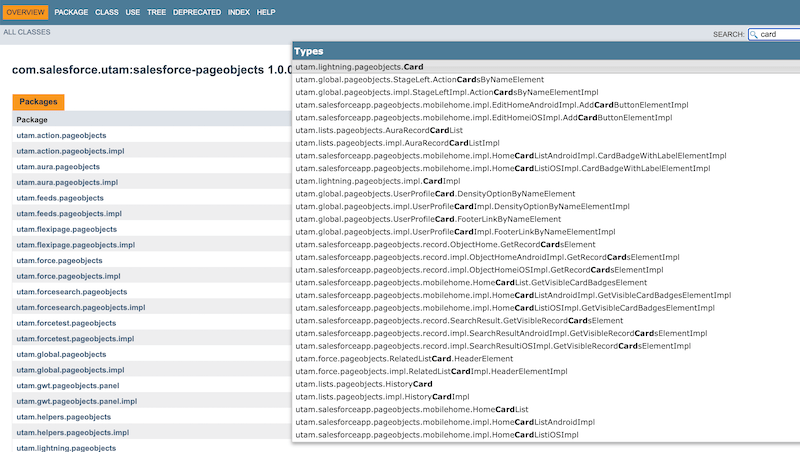
Task: Choose the utam.lists.pageobjects.AuraRecordCardList result
Action: pos(379,130)
